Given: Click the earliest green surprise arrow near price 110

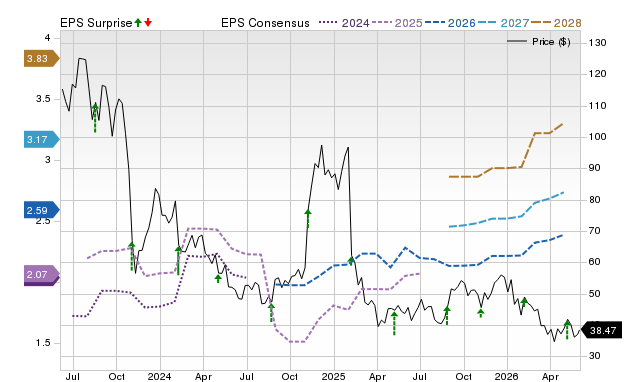Looking at the screenshot, I should coord(95,118).
